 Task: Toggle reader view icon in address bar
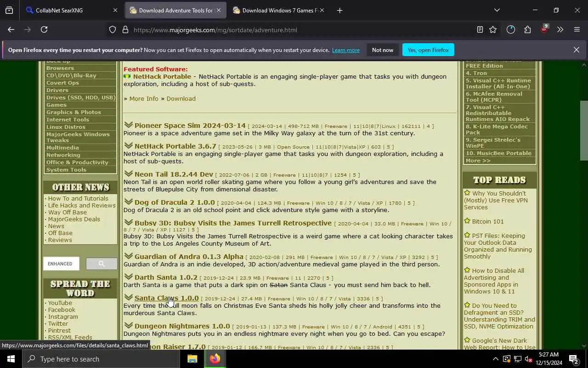[480, 29]
